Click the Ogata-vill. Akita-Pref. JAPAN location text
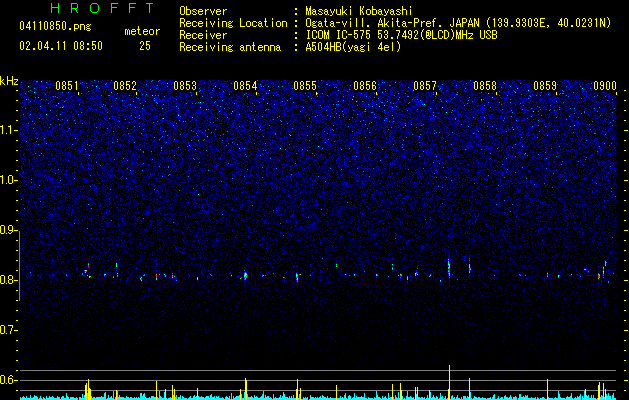The image size is (629, 400). (458, 23)
